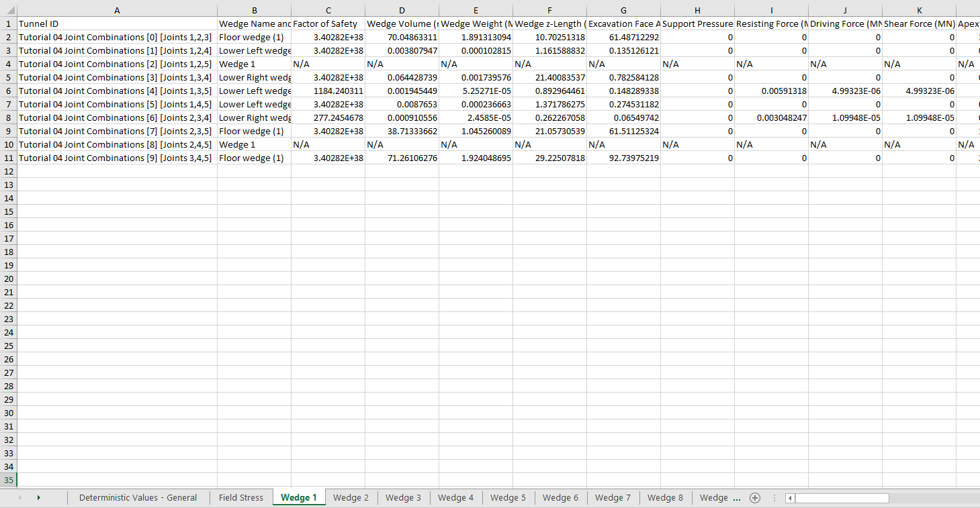The image size is (980, 508).
Task: Click shear force value 1.09948E-05 in column K
Action: [x=919, y=117]
